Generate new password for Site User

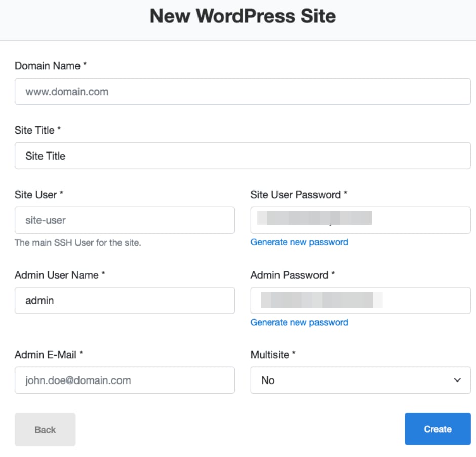point(299,242)
